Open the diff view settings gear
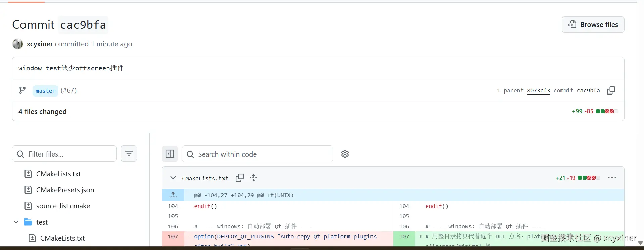This screenshot has width=644, height=250. pyautogui.click(x=345, y=154)
